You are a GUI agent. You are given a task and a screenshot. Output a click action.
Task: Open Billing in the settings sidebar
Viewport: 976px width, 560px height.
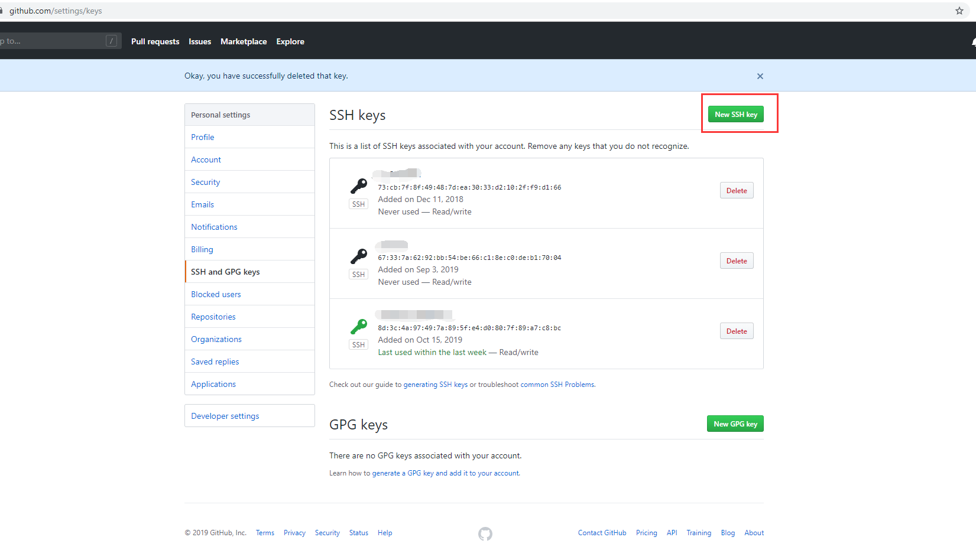pyautogui.click(x=249, y=249)
